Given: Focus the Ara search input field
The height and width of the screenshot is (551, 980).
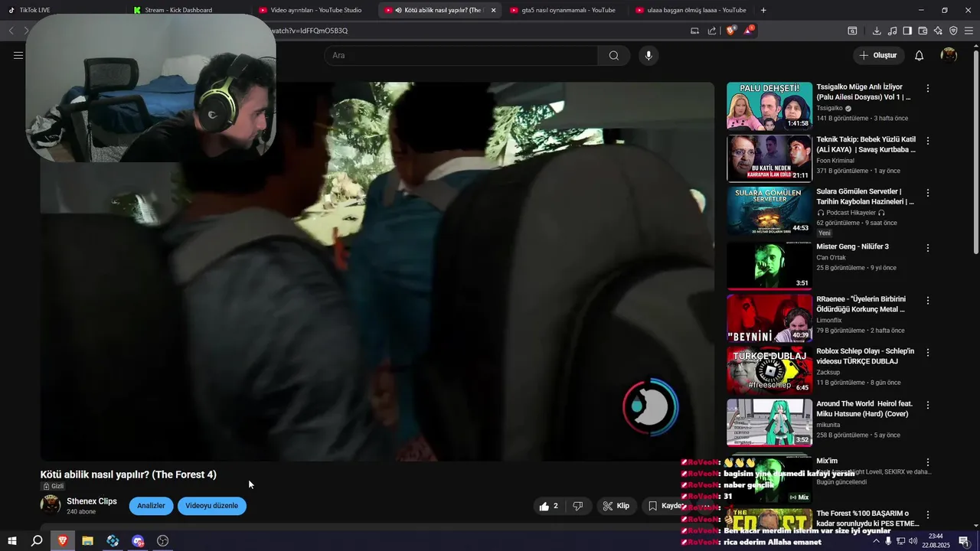Looking at the screenshot, I should tap(462, 55).
